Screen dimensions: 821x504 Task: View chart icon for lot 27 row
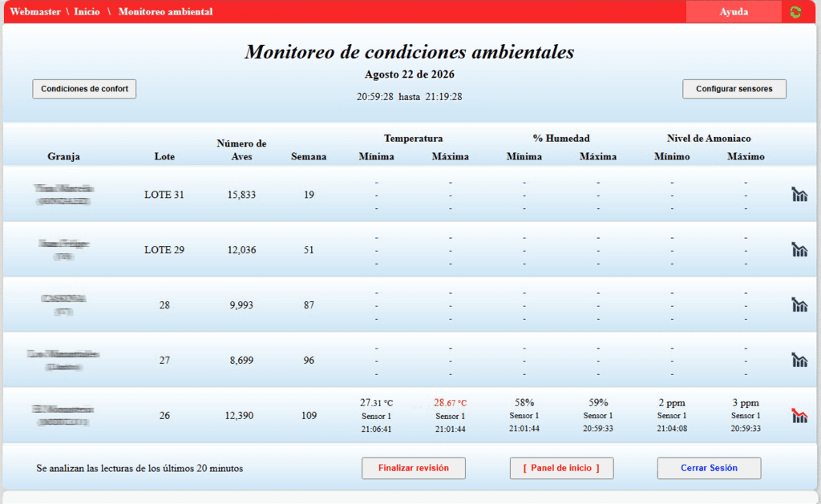click(x=799, y=360)
